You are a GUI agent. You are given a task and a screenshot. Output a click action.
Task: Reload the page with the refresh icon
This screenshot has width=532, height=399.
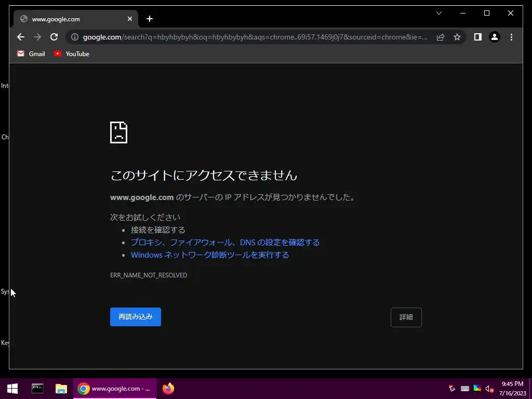(54, 37)
